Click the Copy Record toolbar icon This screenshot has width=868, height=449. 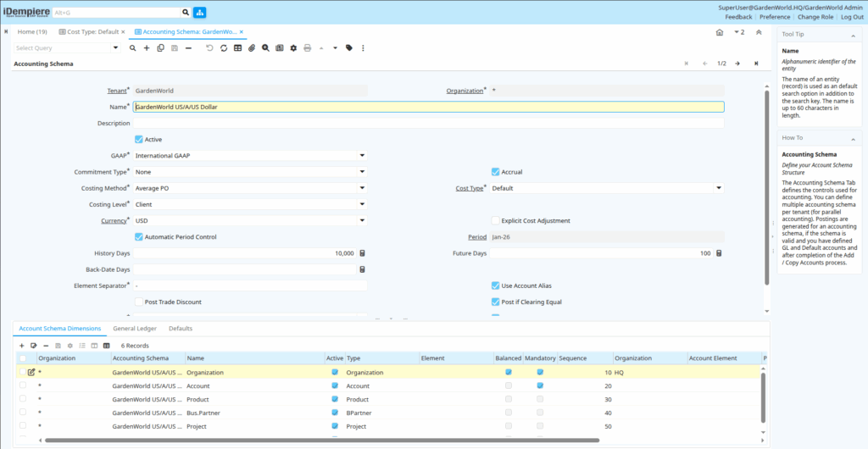tap(160, 48)
